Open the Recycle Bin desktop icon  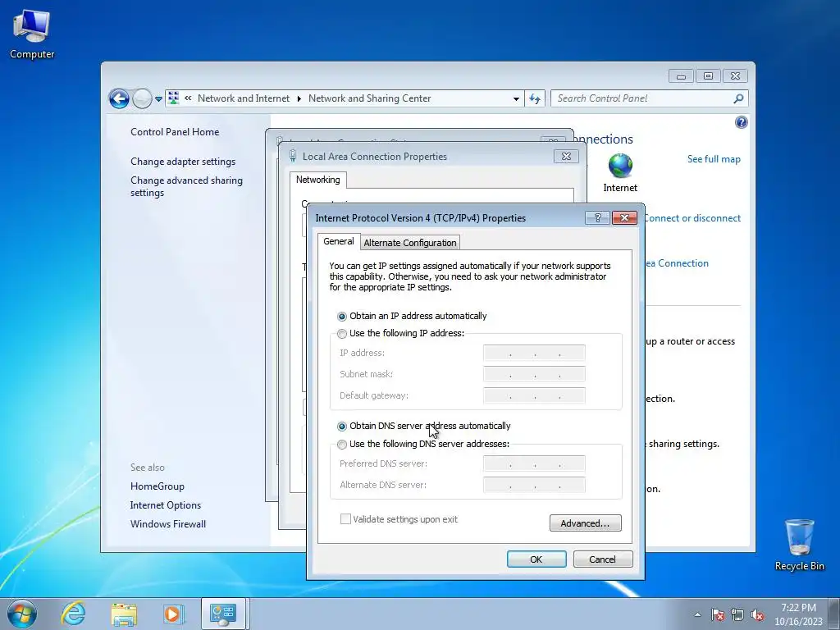(799, 545)
